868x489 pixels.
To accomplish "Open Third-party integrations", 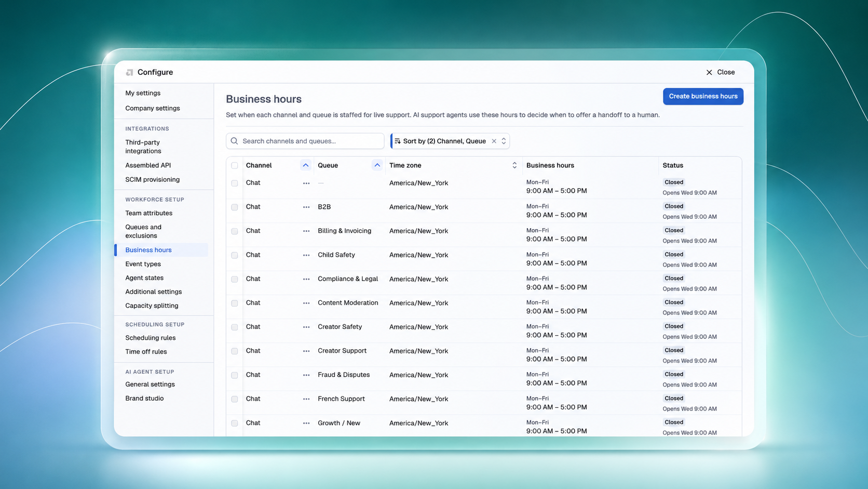I will pyautogui.click(x=143, y=147).
